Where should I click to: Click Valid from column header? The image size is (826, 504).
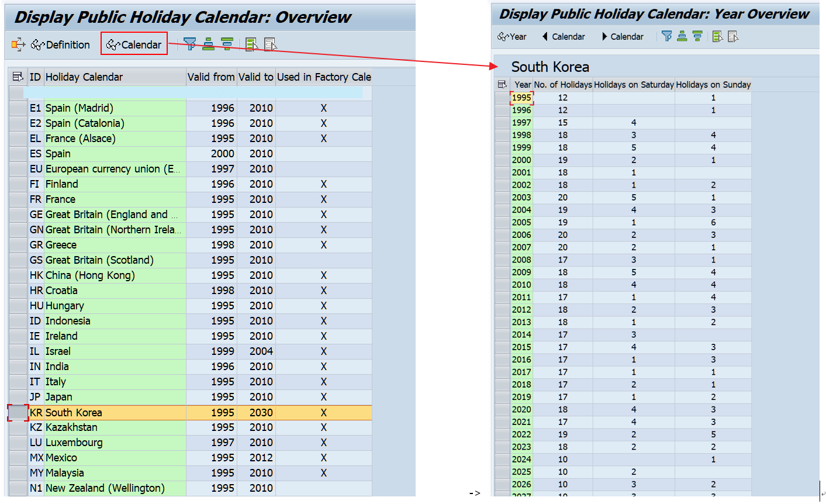211,77
